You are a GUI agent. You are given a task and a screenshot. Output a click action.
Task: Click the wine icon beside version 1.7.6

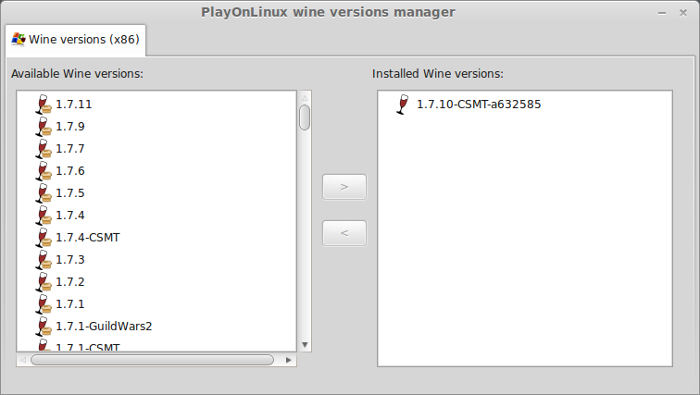click(x=43, y=171)
